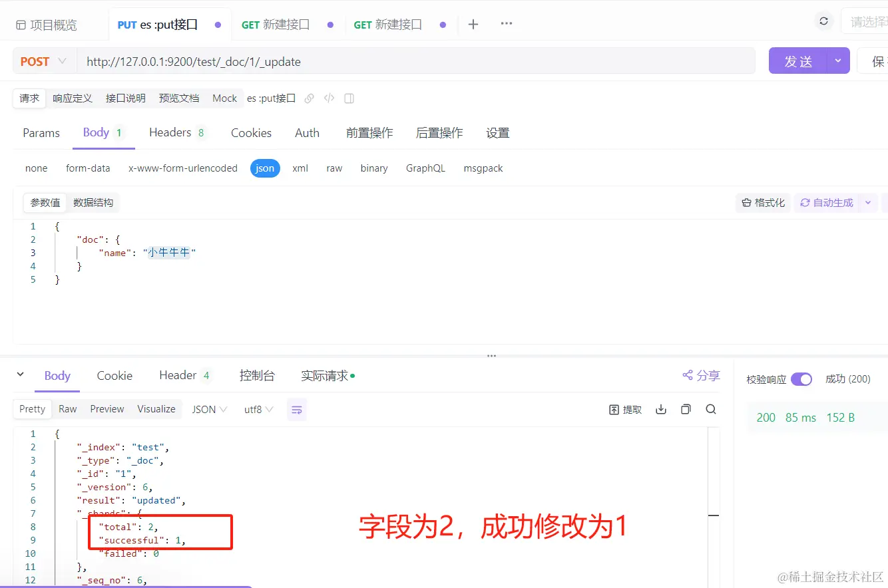Image resolution: width=888 pixels, height=588 pixels.
Task: Select the form-data body type
Action: coord(88,168)
